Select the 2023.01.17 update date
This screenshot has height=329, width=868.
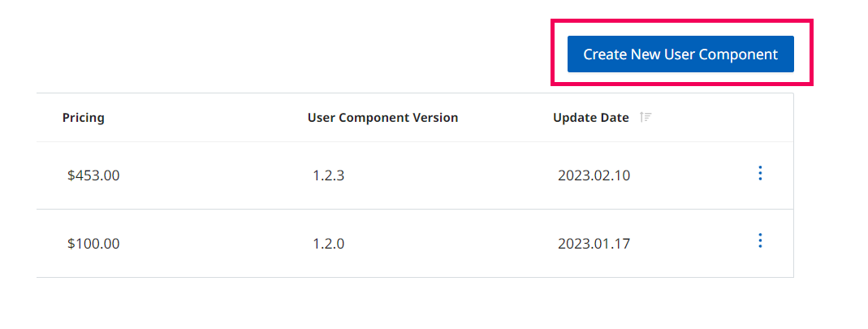(594, 244)
